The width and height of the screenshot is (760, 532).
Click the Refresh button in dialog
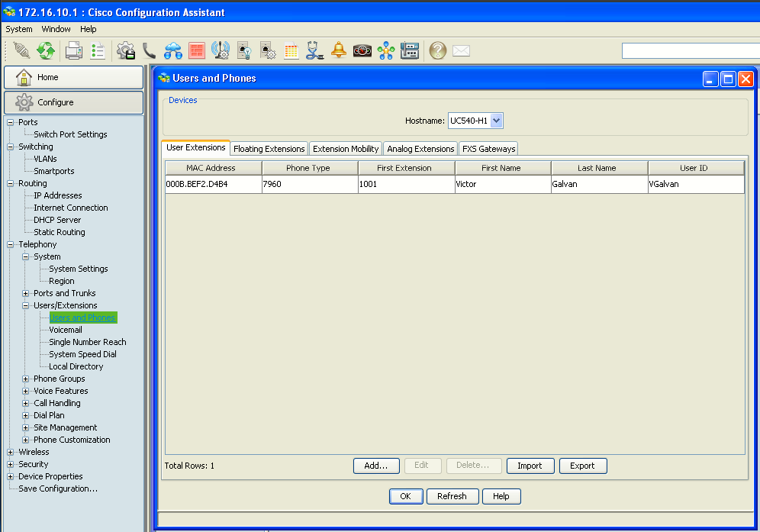point(452,496)
